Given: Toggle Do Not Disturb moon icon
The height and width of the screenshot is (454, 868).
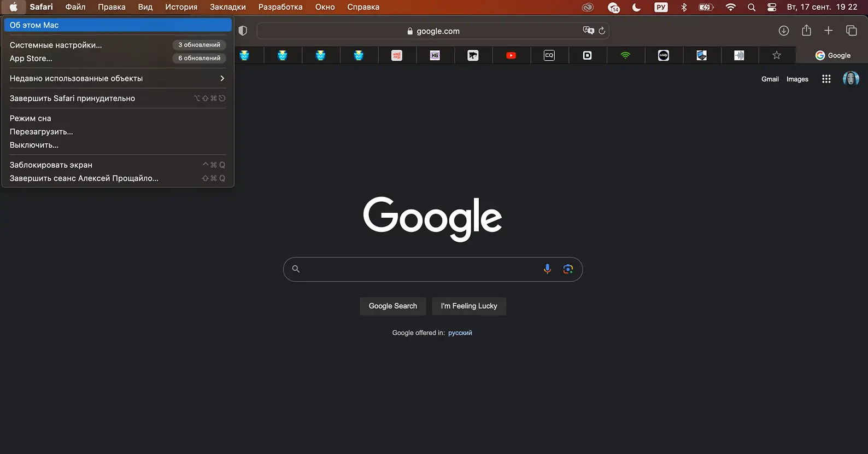Looking at the screenshot, I should pyautogui.click(x=636, y=7).
